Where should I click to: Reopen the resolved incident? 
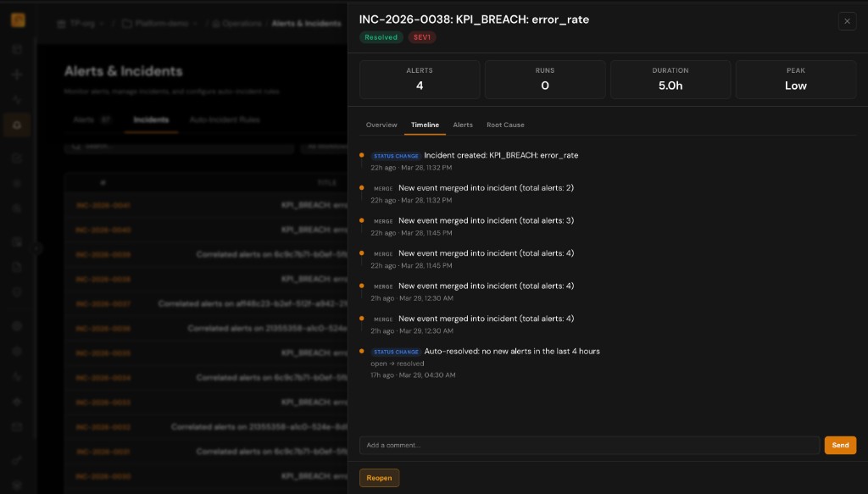[x=379, y=478]
